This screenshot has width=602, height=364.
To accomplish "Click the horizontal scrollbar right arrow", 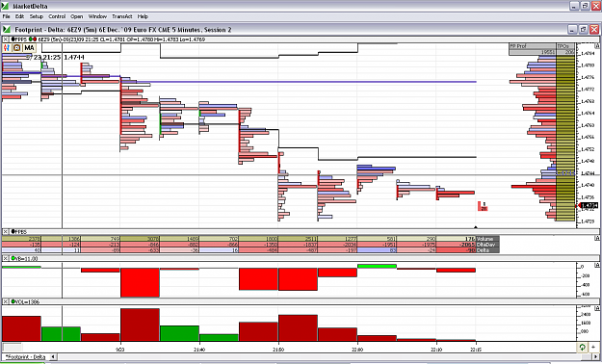I will 596,357.
